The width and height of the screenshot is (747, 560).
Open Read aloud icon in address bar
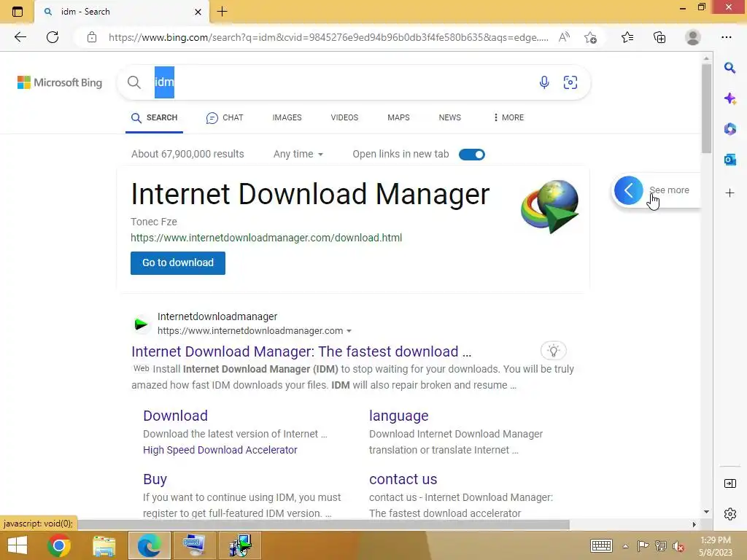(x=564, y=37)
